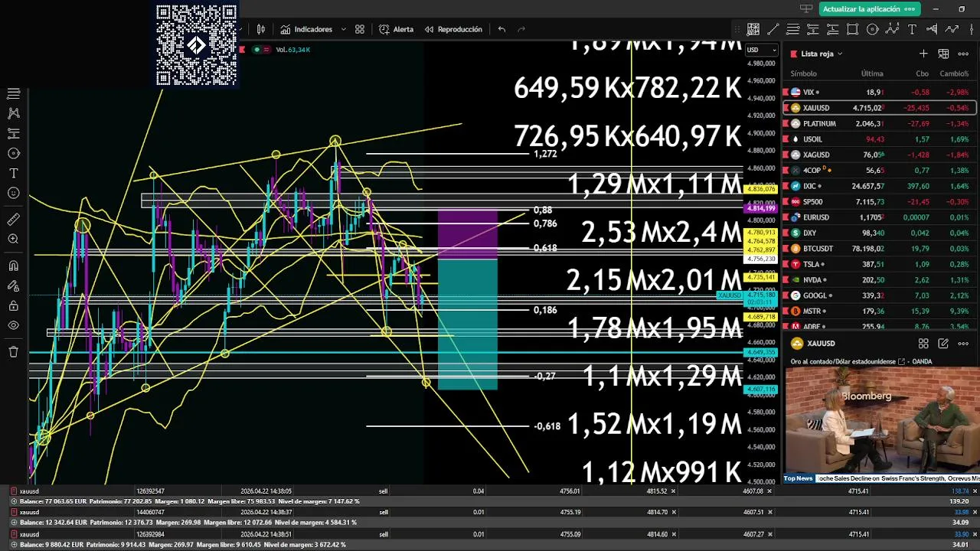Screen dimensions: 980x551
Task: Expand the first xauusd order row
Action: coord(14,491)
